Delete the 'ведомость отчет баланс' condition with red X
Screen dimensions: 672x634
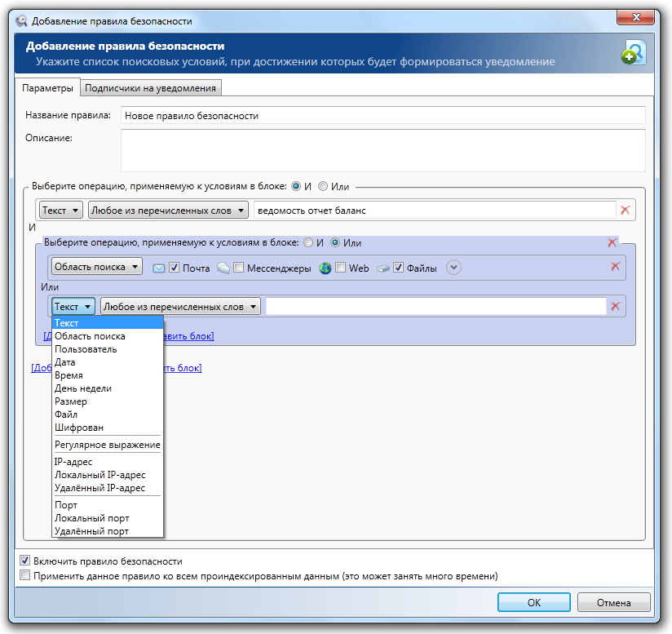[x=626, y=210]
